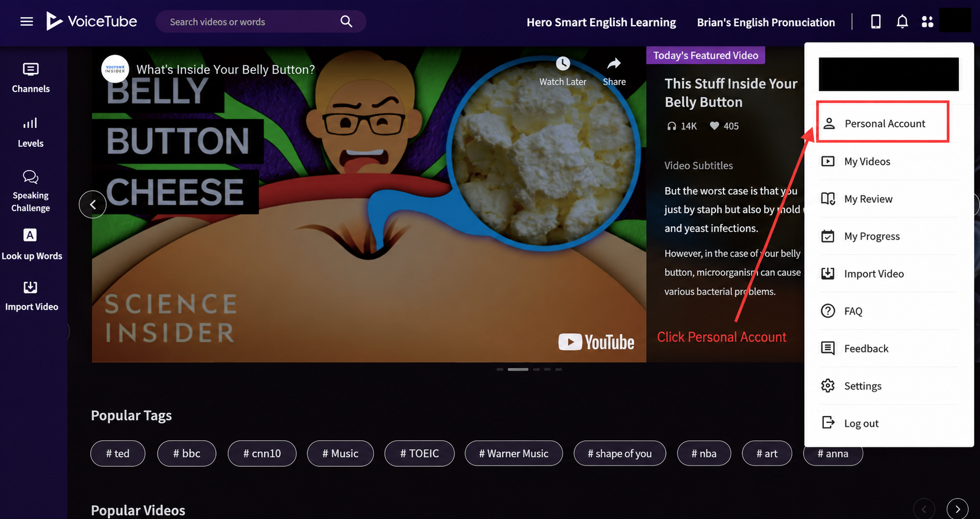Image resolution: width=980 pixels, height=519 pixels.
Task: Select the # bbc tag
Action: tap(187, 454)
